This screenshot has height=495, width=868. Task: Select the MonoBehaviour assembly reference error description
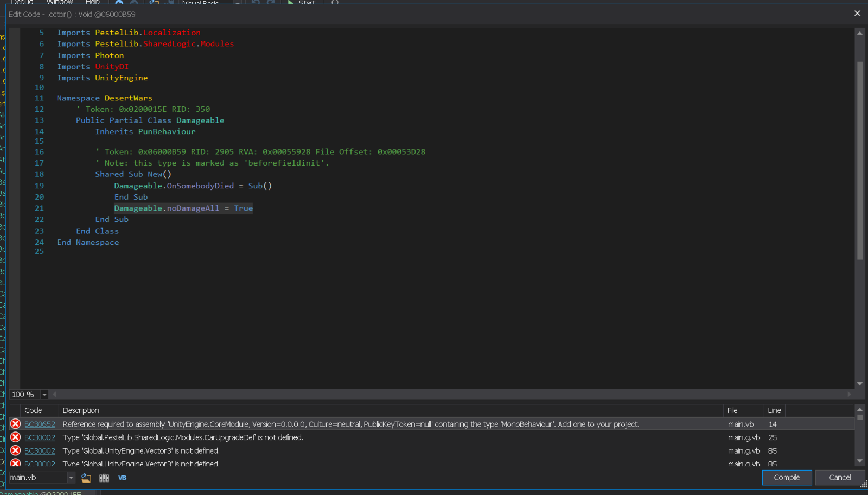click(350, 424)
